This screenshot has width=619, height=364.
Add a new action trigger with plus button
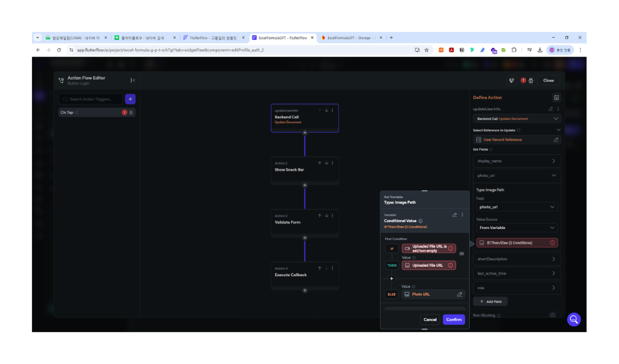130,99
